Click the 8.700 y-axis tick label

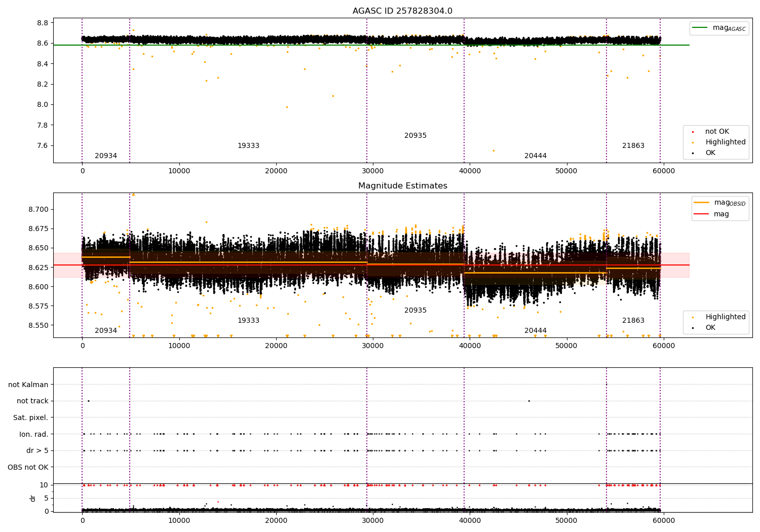(39, 210)
